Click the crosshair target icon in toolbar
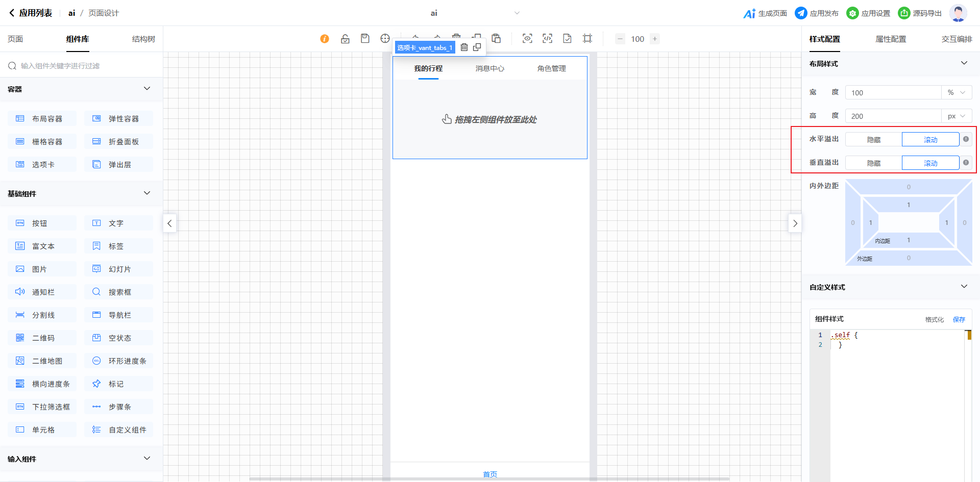The height and width of the screenshot is (482, 980). coord(385,39)
